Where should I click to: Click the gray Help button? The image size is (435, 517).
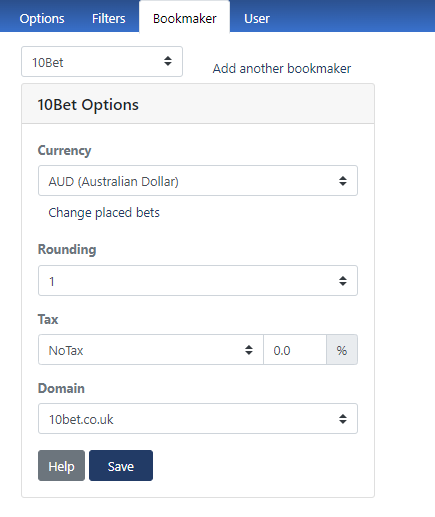(x=61, y=466)
